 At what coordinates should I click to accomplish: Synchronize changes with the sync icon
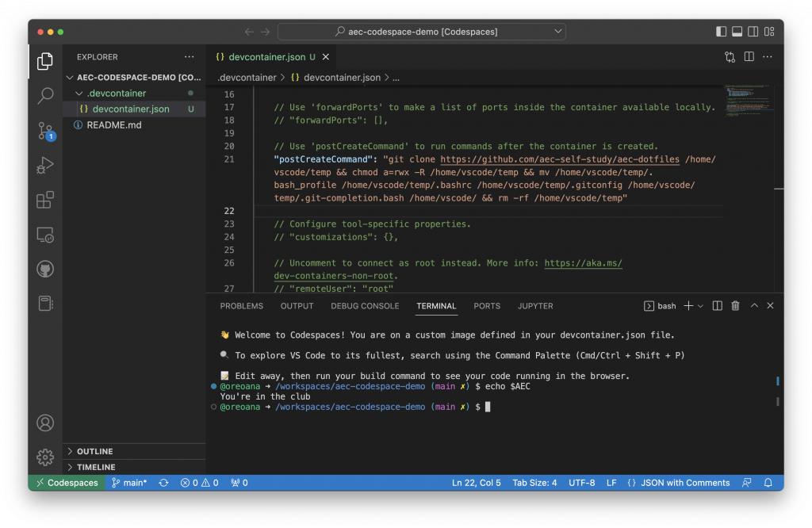163,483
